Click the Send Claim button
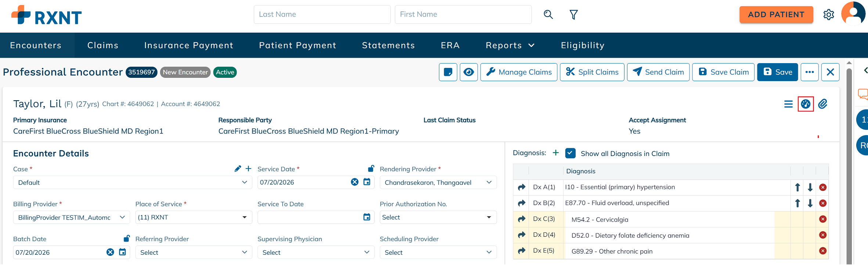Screen dimensions: 868x265 pos(658,72)
